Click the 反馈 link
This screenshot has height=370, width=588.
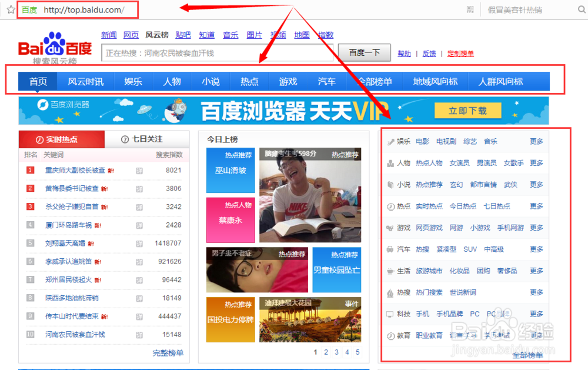tap(429, 54)
